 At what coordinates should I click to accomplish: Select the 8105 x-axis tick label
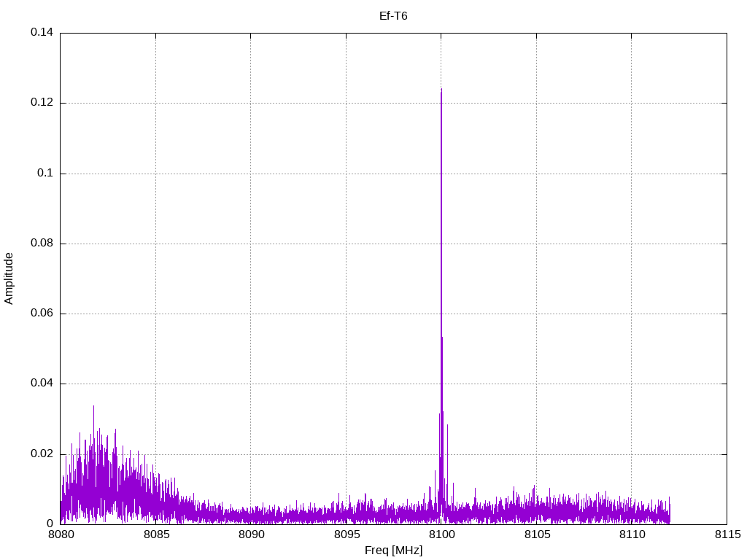point(536,535)
